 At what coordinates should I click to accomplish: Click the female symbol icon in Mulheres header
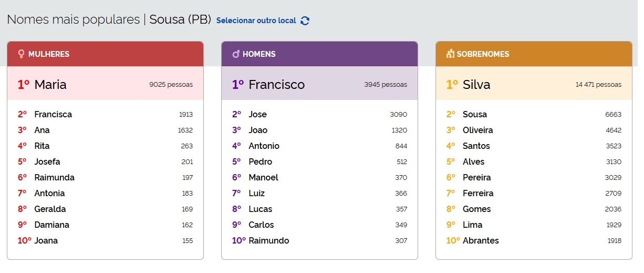21,54
